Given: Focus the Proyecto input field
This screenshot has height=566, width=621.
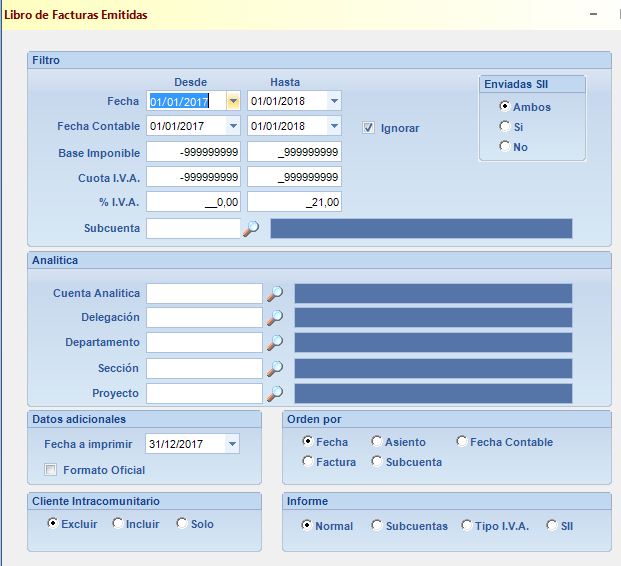Looking at the screenshot, I should click(x=204, y=393).
